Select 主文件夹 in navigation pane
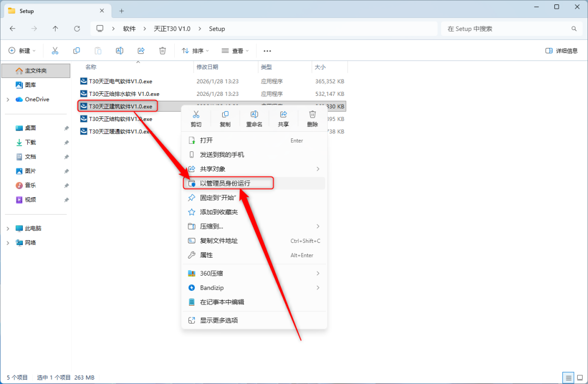The image size is (588, 384). (36, 71)
